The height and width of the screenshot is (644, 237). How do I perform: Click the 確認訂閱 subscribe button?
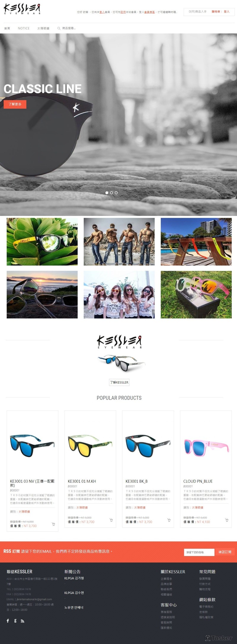point(225,552)
